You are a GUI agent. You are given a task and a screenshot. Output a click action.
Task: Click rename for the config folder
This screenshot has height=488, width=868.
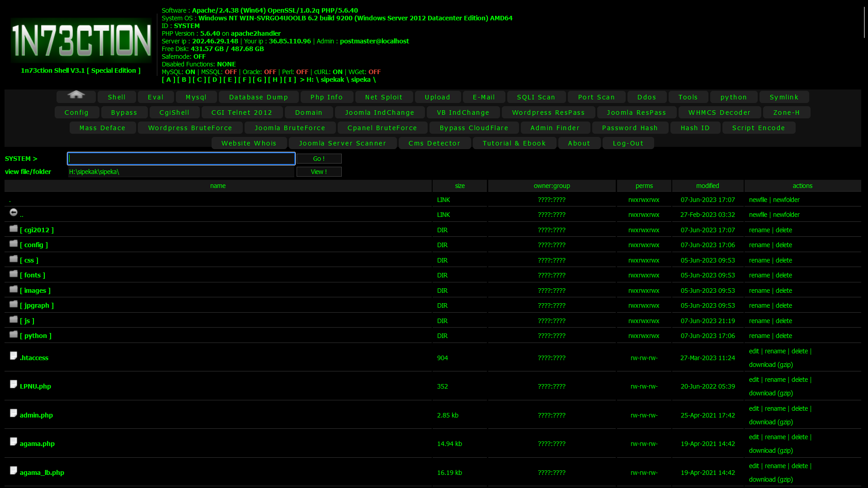[759, 245]
